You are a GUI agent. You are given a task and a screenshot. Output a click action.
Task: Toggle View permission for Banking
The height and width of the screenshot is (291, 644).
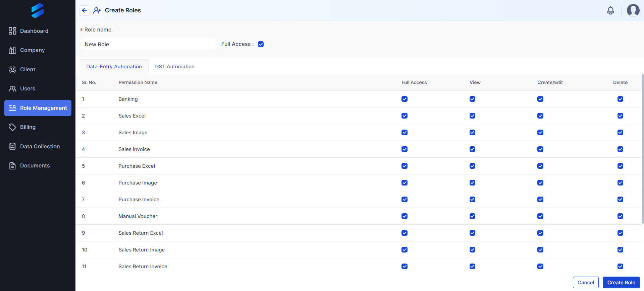tap(472, 99)
